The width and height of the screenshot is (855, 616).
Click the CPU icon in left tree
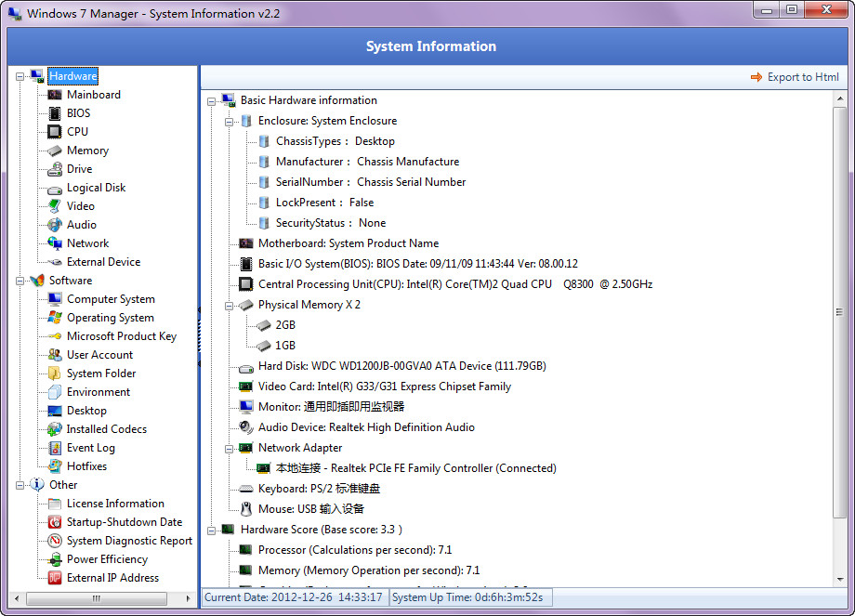click(x=55, y=132)
